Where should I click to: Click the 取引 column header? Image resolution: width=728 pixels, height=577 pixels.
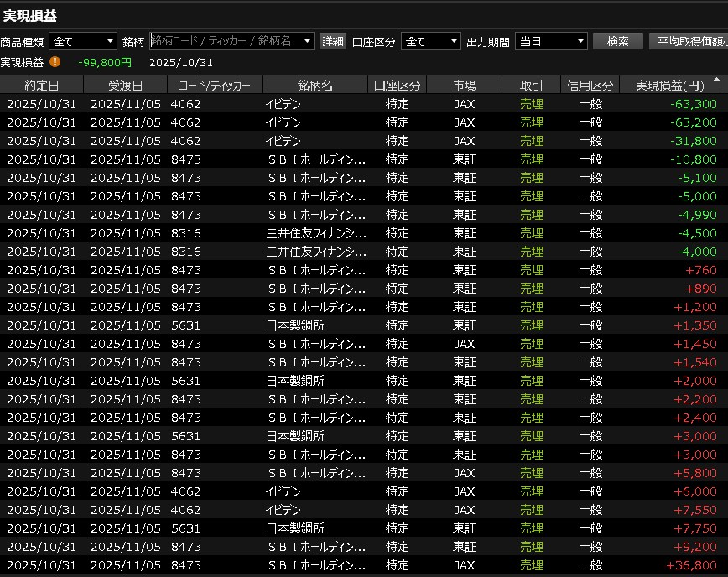(531, 86)
